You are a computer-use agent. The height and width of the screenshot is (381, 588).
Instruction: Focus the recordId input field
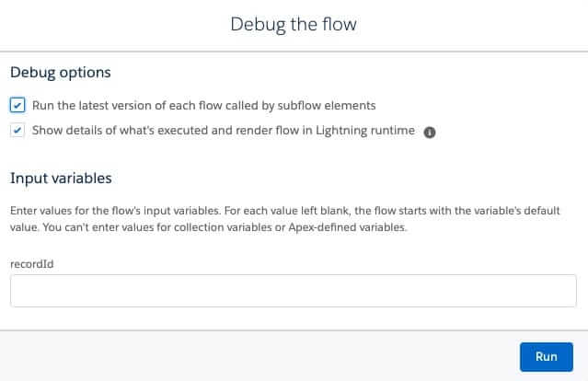(x=293, y=292)
